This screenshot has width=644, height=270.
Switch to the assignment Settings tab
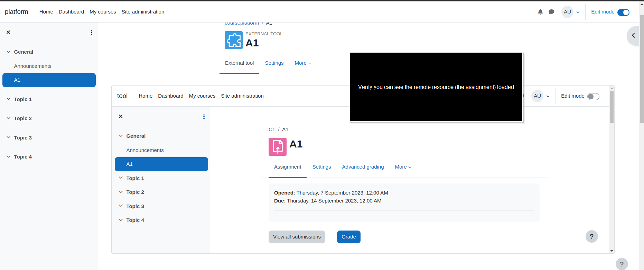tap(321, 167)
